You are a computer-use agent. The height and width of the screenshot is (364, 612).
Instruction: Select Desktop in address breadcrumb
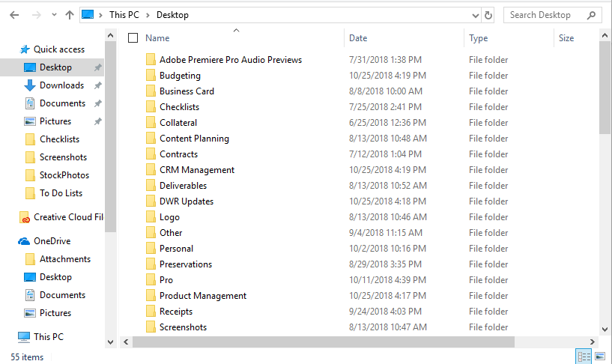[172, 15]
